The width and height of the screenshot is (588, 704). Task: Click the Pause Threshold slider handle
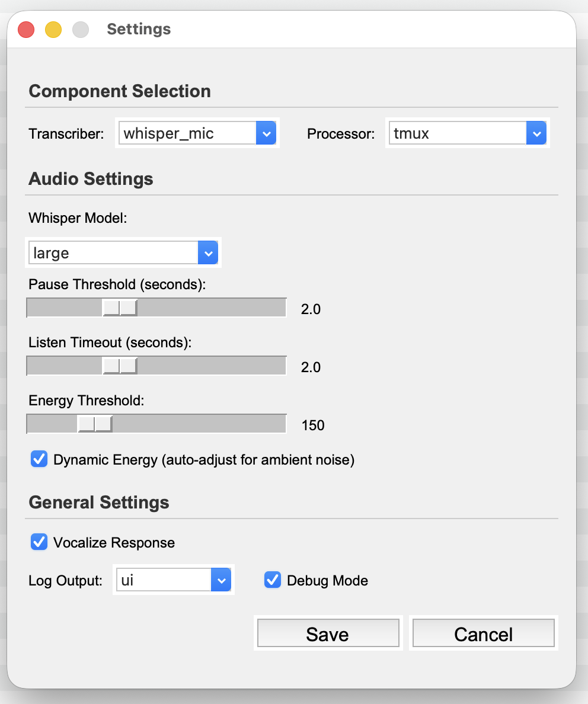click(x=120, y=307)
